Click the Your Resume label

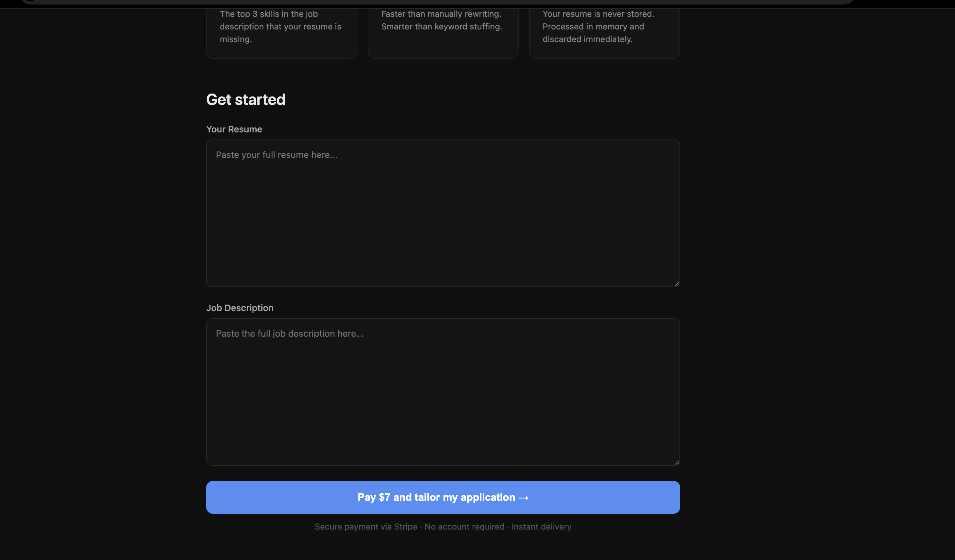click(x=234, y=129)
